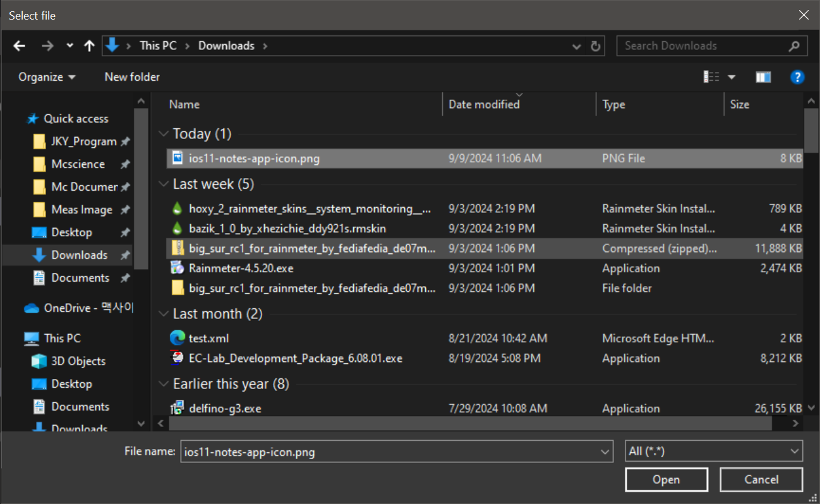Click the search magnifier icon
820x504 pixels.
794,45
